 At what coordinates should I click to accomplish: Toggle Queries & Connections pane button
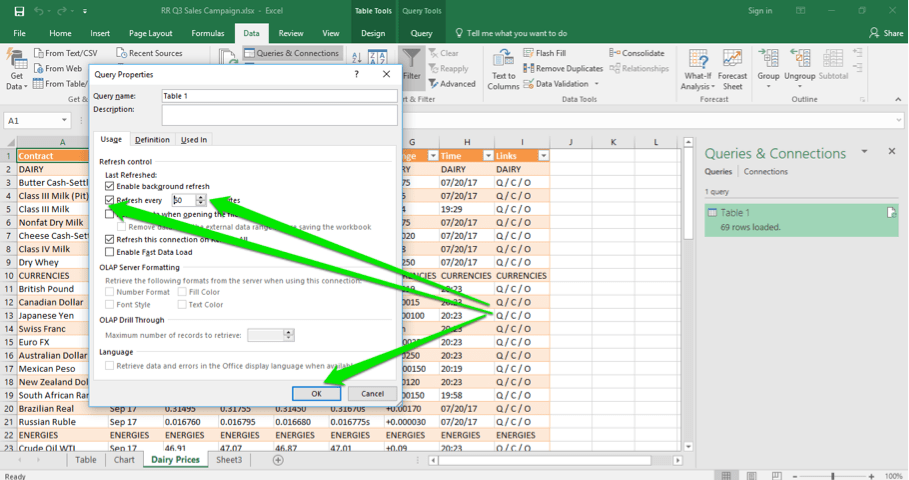(x=292, y=53)
